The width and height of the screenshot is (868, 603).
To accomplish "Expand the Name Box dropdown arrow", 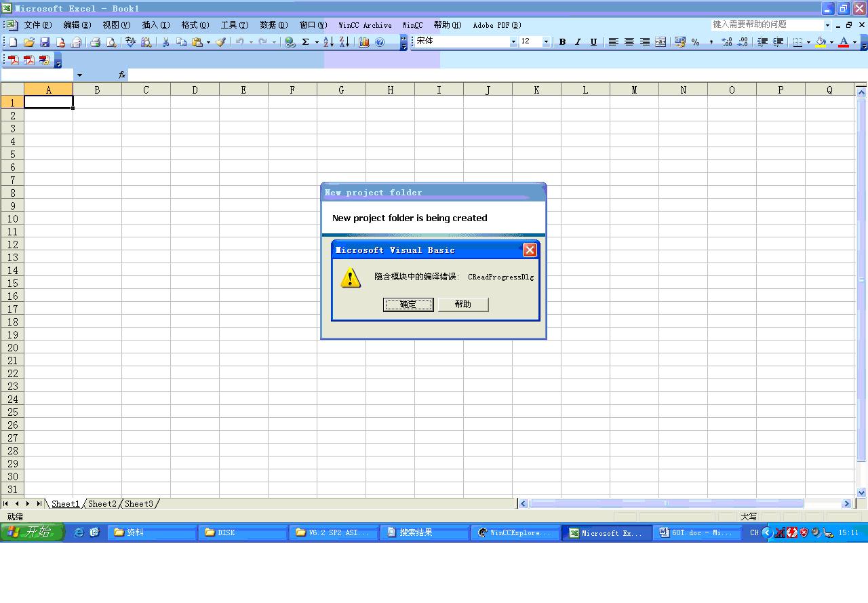I will pyautogui.click(x=79, y=75).
